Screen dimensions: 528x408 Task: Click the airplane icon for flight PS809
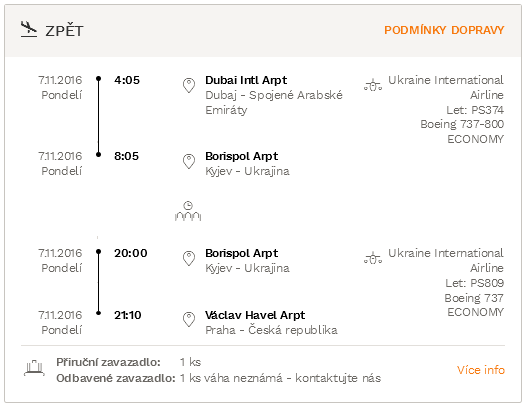373,258
